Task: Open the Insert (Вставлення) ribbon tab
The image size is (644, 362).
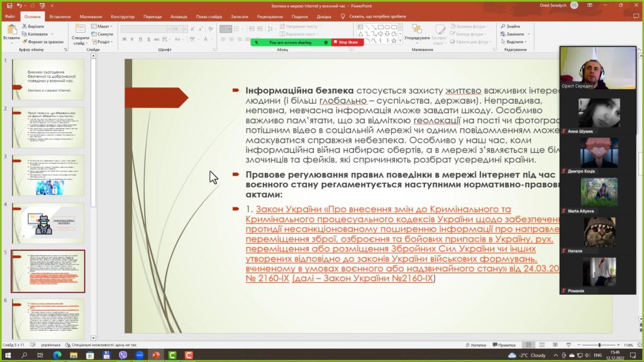Action: tap(60, 16)
